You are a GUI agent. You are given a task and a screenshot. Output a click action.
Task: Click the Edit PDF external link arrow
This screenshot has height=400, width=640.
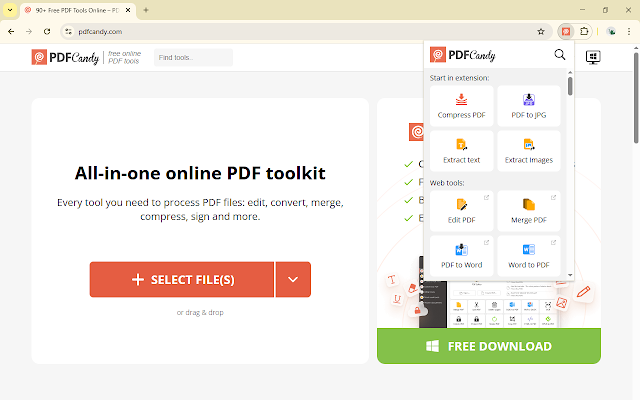click(x=487, y=198)
